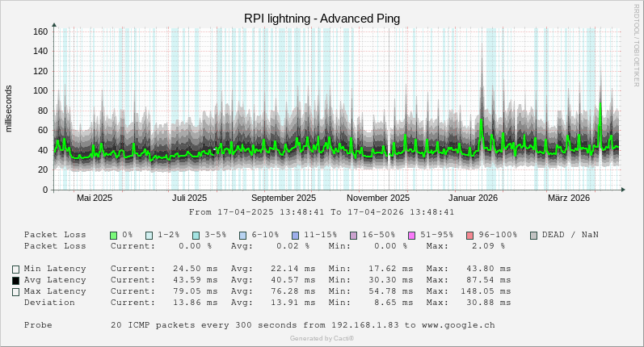Screen dimensions: 644x347
Task: Select the 16-50% packet loss color box
Action: click(354, 235)
